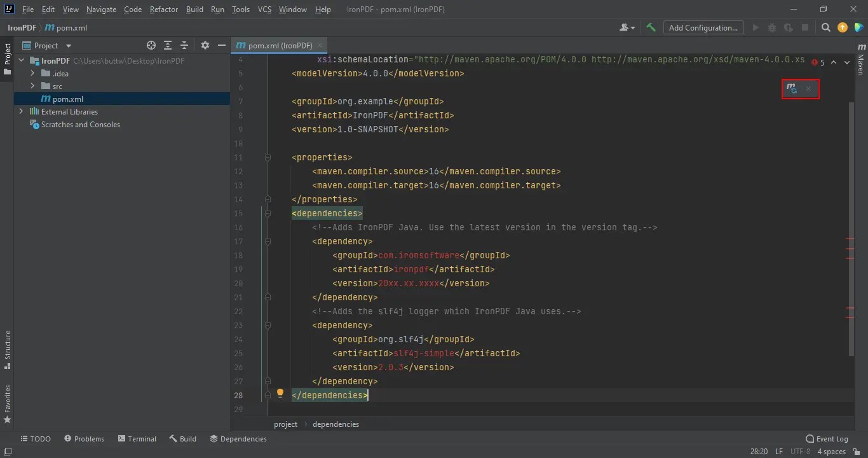Viewport: 868px width, 458px height.
Task: Open the Project view dropdown
Action: [x=69, y=46]
